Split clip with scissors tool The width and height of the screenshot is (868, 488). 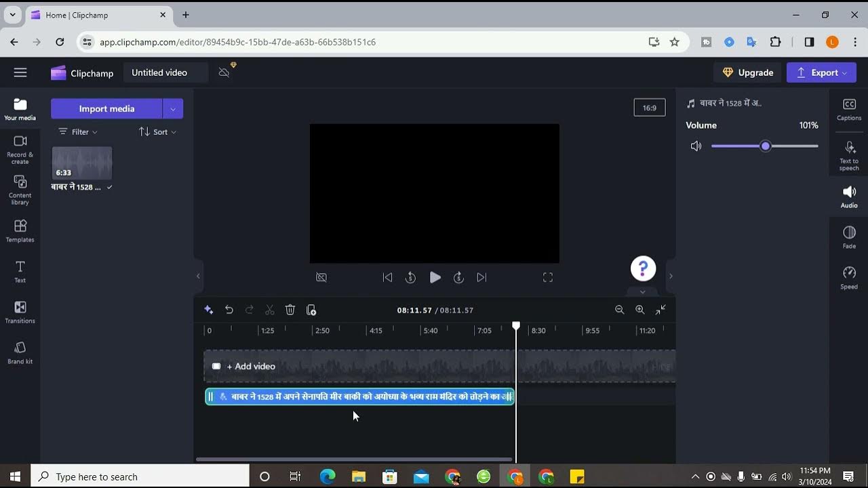pyautogui.click(x=270, y=310)
